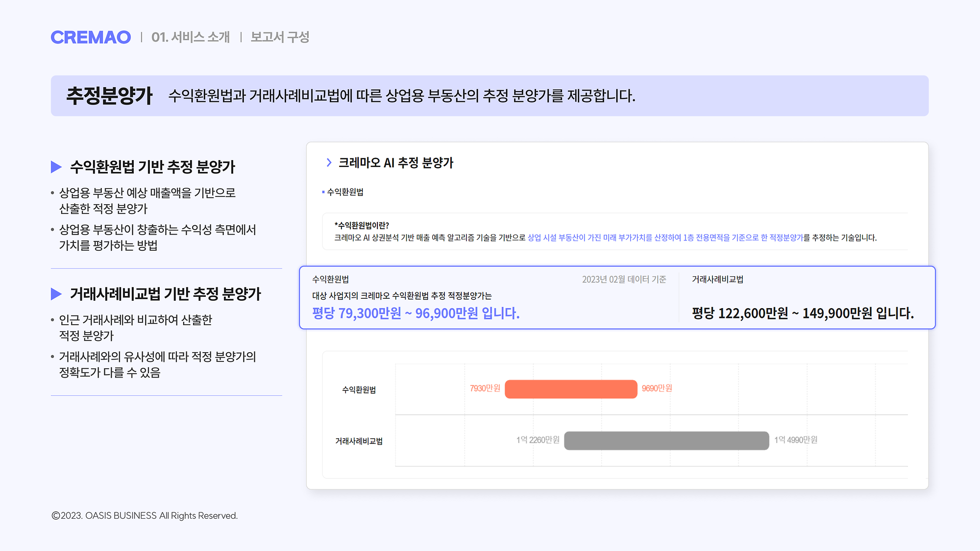Open the 01. 서비스 소개 breadcrumb

pos(190,37)
